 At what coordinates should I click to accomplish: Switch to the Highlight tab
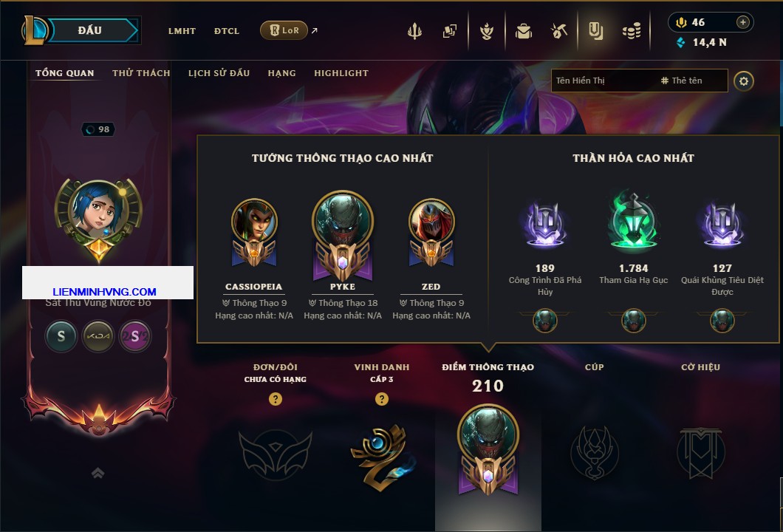tap(341, 73)
